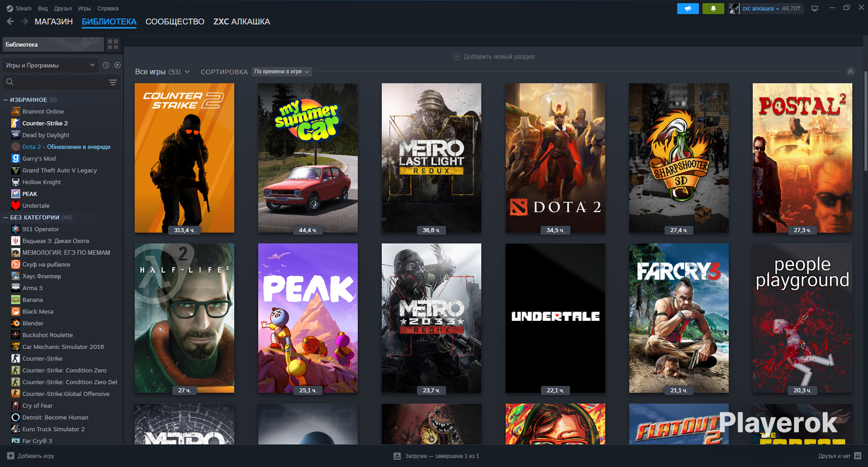Open the zxc алкашка account dropdown

pos(761,8)
